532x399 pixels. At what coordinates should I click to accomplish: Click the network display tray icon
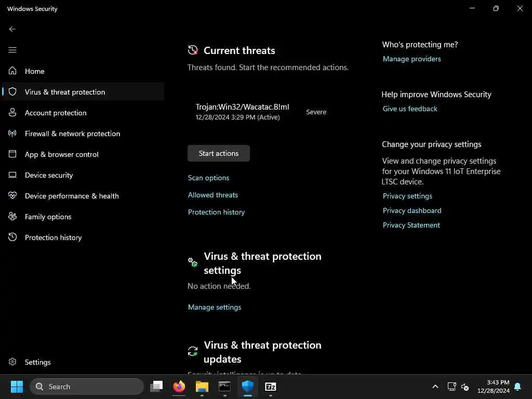tap(451, 387)
